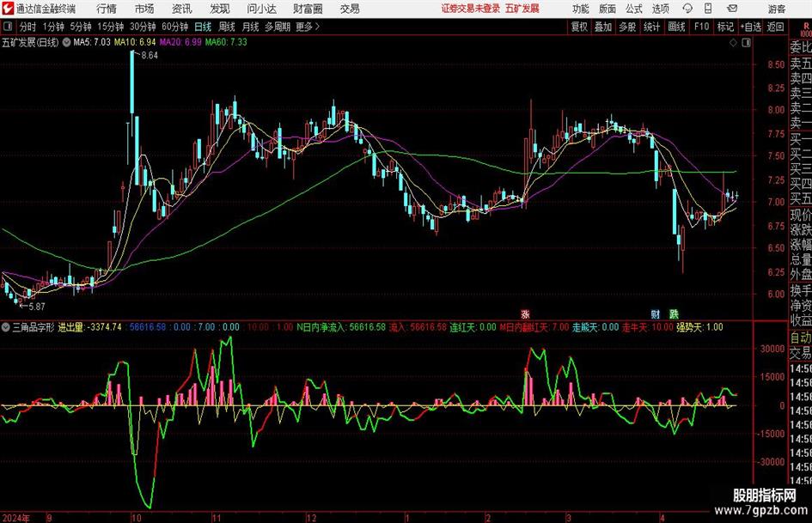812x523 pixels.
Task: Click the 强势天: 1.00 readout
Action: coord(699,327)
